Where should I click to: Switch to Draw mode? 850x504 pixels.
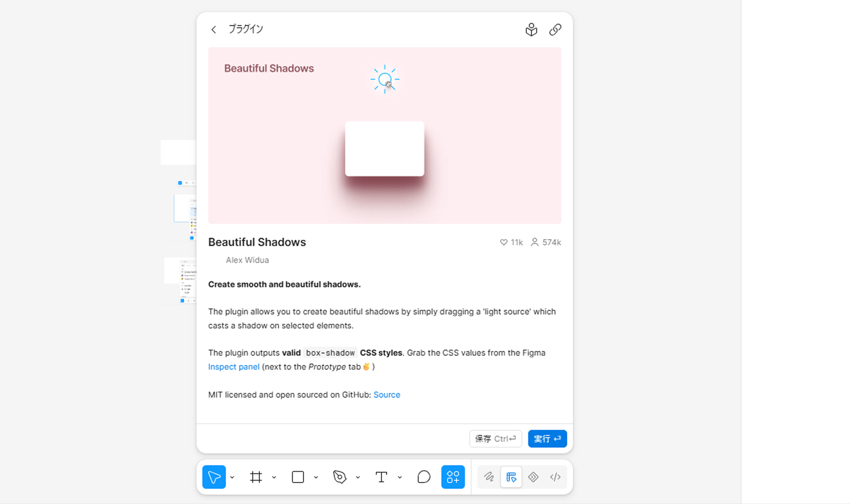[x=489, y=477]
